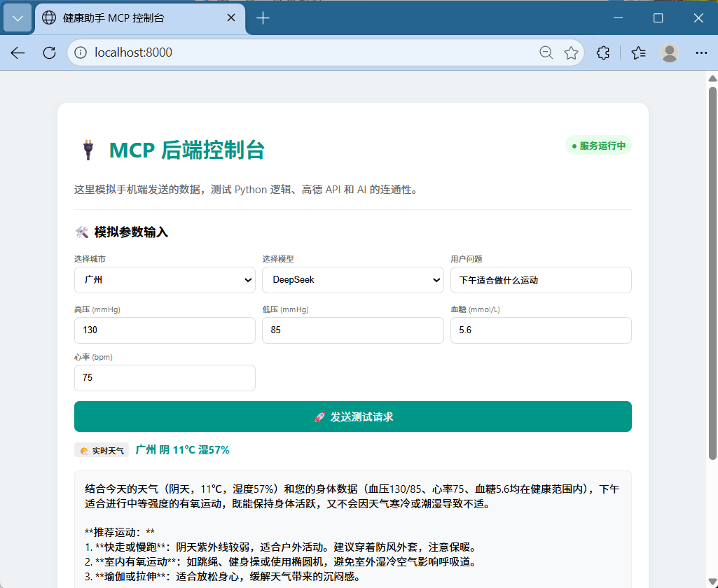Click the line starting 2. **室内有氧运动**

tap(282, 562)
